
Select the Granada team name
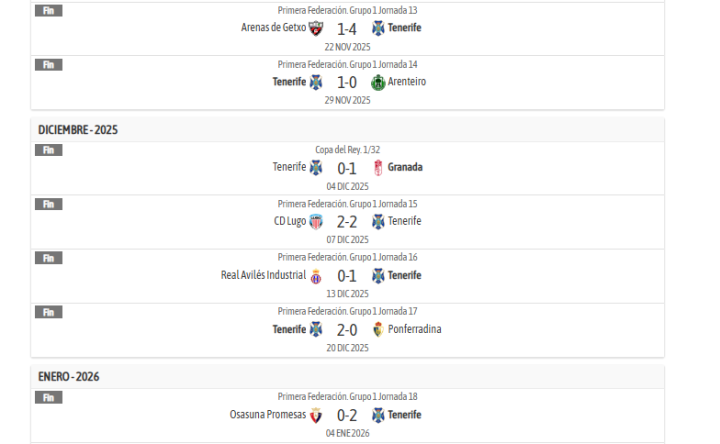coord(405,167)
